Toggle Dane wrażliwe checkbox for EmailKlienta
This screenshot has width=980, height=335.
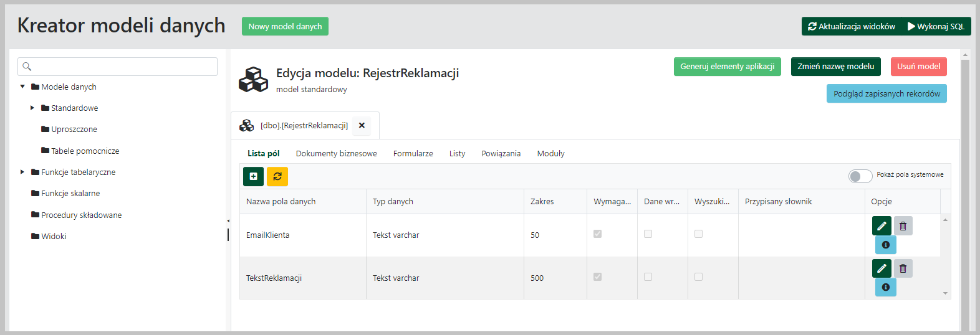[648, 234]
